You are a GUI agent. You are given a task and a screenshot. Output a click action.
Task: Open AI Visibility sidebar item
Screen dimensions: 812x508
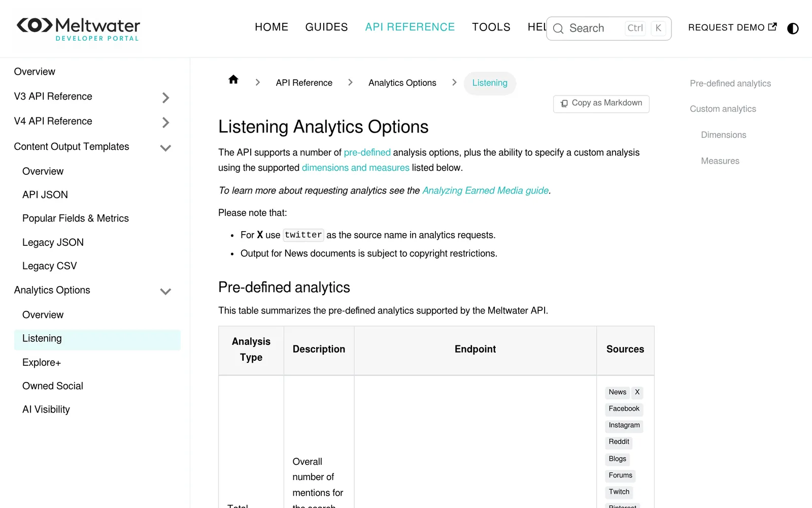pyautogui.click(x=46, y=409)
